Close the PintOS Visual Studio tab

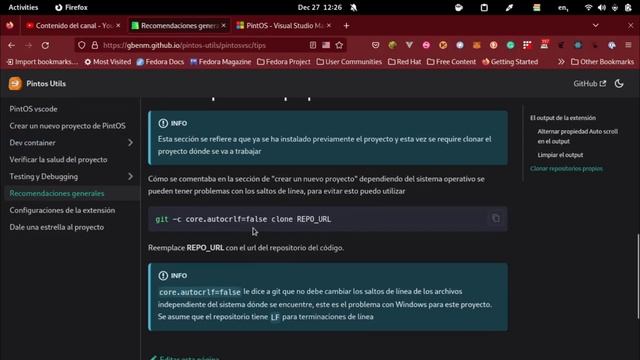(x=329, y=25)
